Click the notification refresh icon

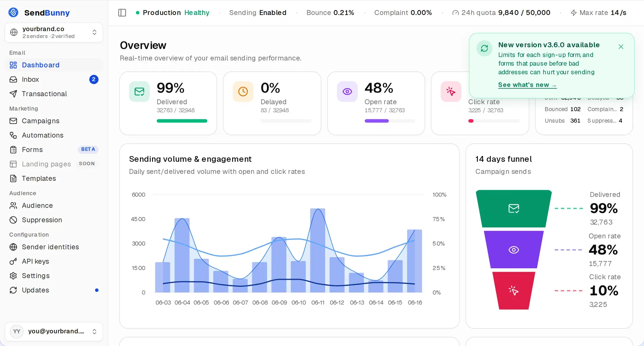(484, 48)
